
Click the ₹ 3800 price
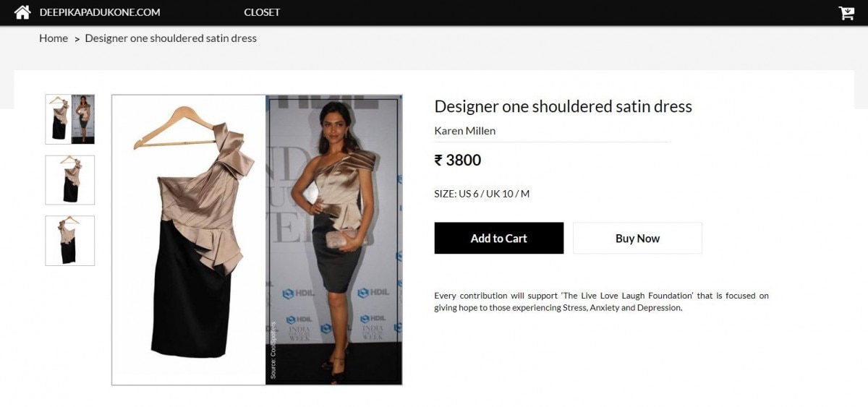click(458, 160)
